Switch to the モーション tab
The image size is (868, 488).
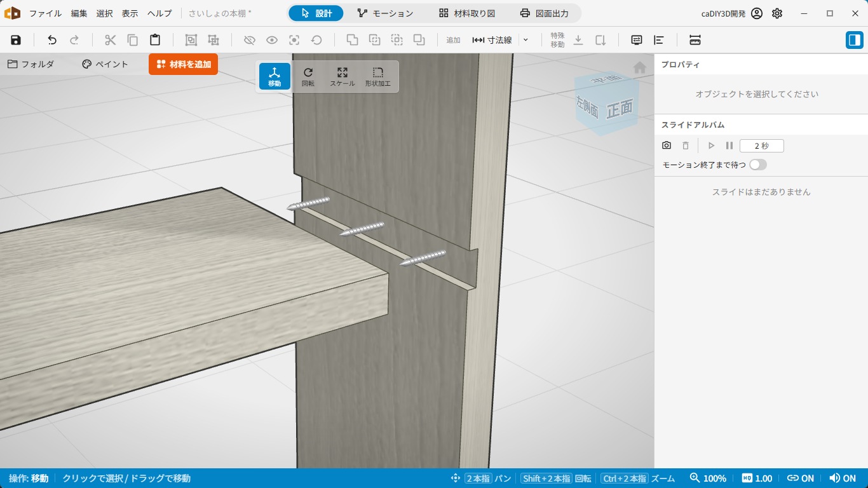tap(385, 13)
